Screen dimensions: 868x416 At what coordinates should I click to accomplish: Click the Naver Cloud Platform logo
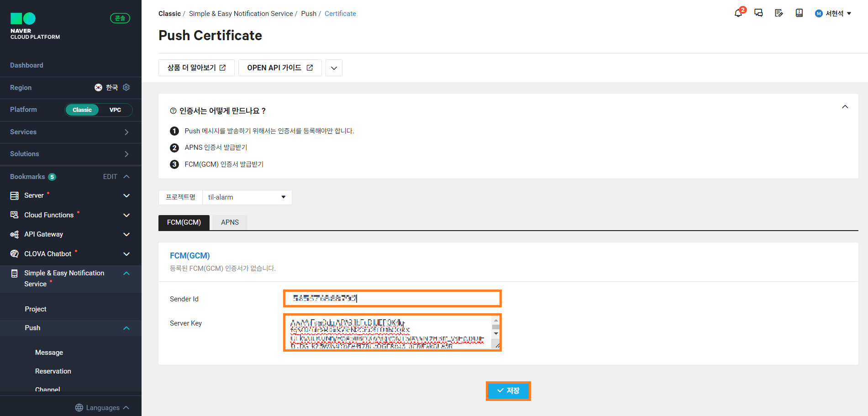(35, 26)
